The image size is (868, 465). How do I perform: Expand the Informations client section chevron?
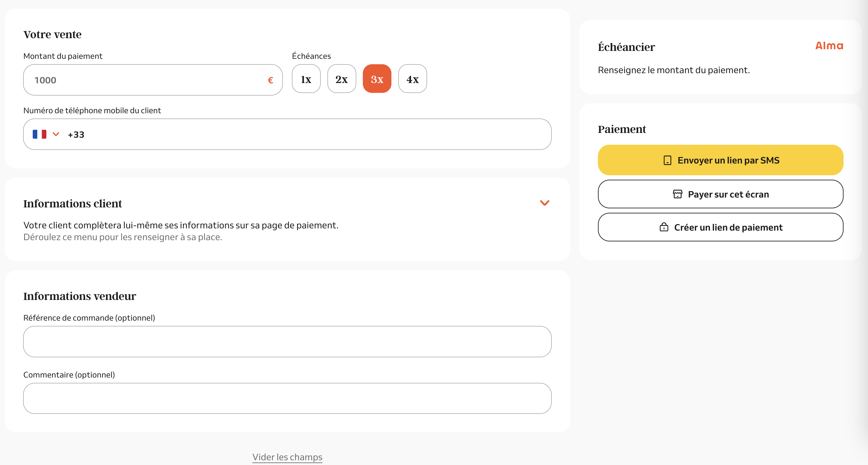pyautogui.click(x=545, y=203)
